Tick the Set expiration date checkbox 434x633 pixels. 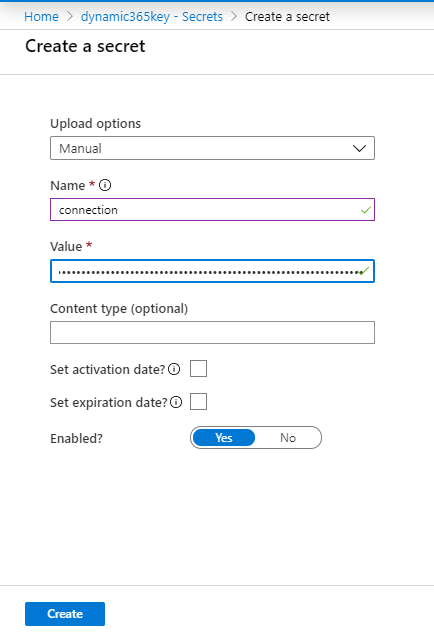(x=198, y=402)
